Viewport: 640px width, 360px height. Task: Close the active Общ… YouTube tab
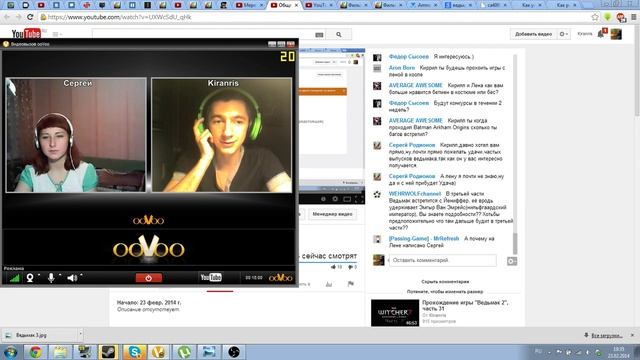[296, 5]
